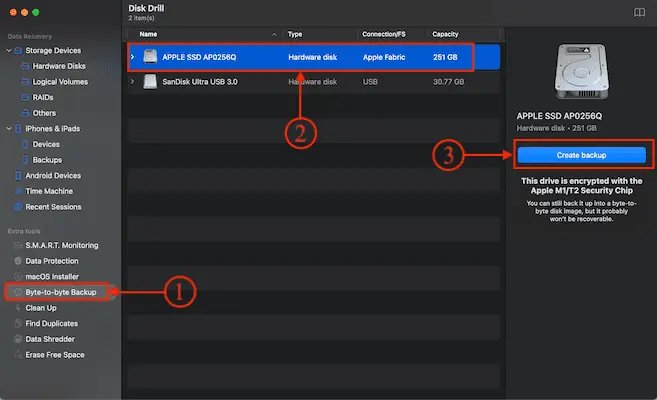This screenshot has width=657, height=400.
Task: Click the Clean Up icon
Action: click(x=18, y=308)
